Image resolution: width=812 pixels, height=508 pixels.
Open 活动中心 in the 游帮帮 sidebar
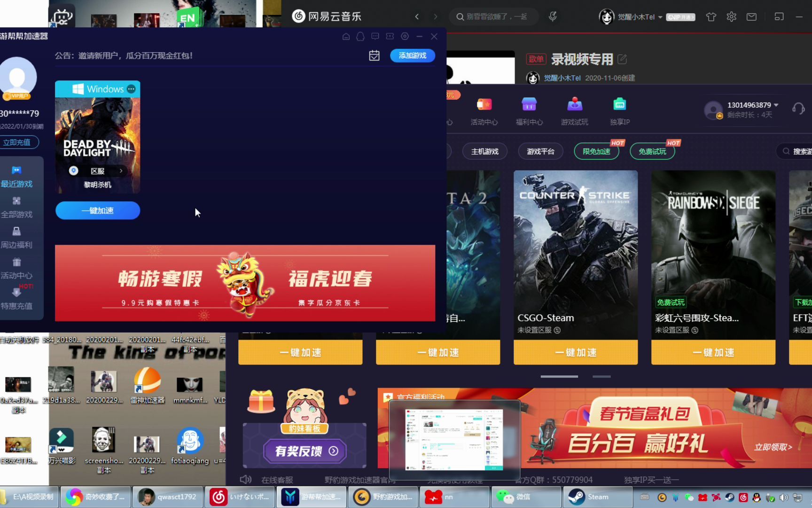pyautogui.click(x=16, y=269)
